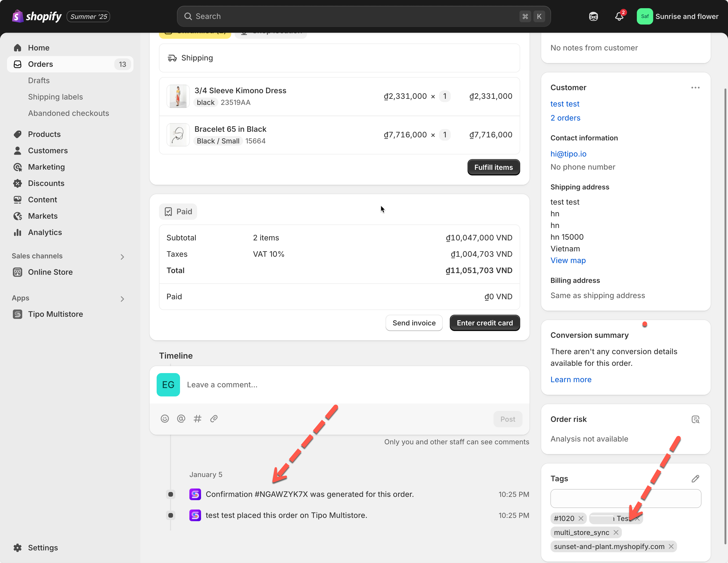Open the View map link
This screenshot has height=563, width=728.
[568, 260]
